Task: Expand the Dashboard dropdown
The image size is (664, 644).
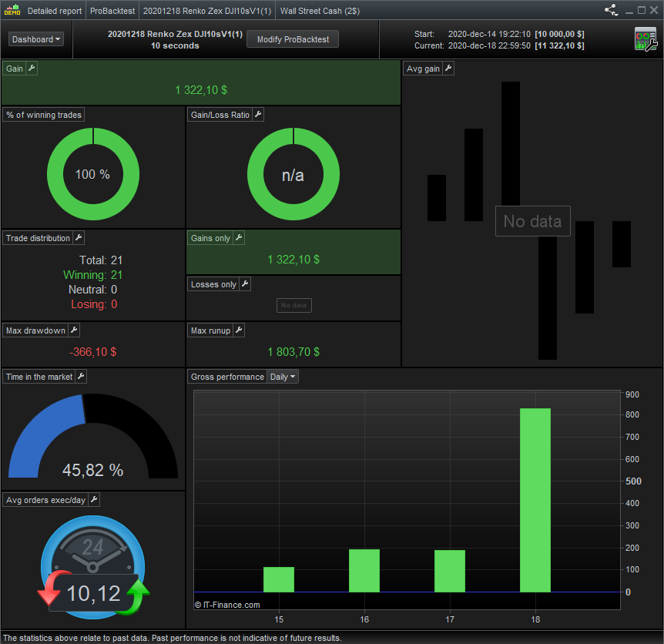Action: coord(36,39)
